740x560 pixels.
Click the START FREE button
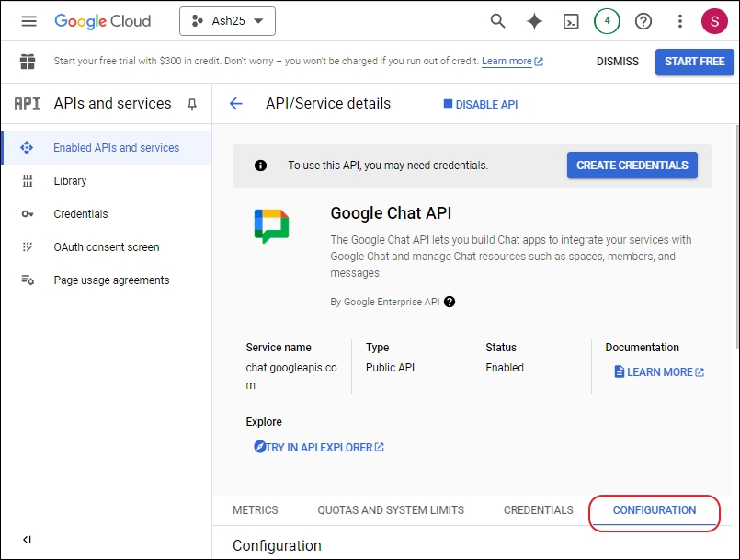[x=695, y=62]
